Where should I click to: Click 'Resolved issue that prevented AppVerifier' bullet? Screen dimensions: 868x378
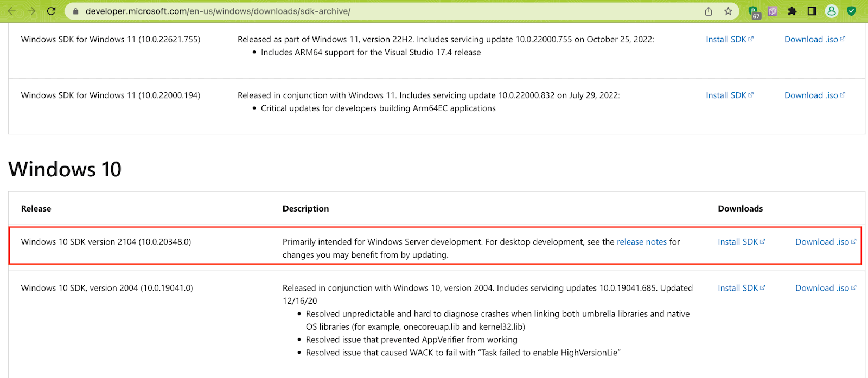(412, 339)
